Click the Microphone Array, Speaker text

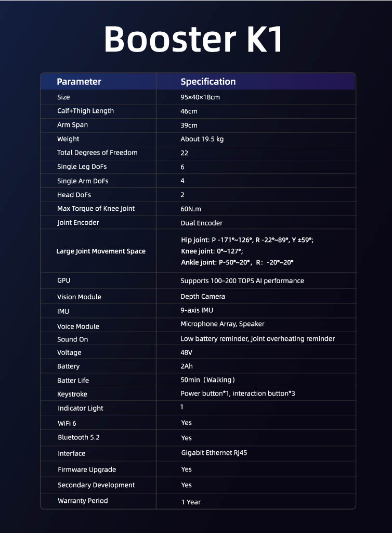point(222,324)
